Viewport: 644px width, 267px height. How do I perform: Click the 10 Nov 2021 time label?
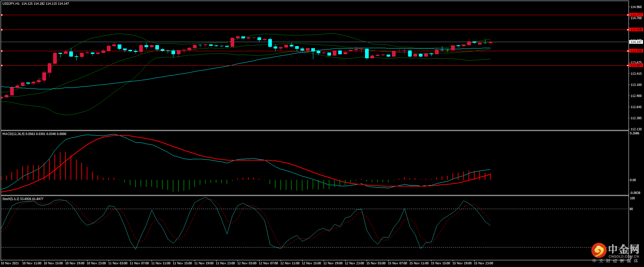tap(10, 263)
